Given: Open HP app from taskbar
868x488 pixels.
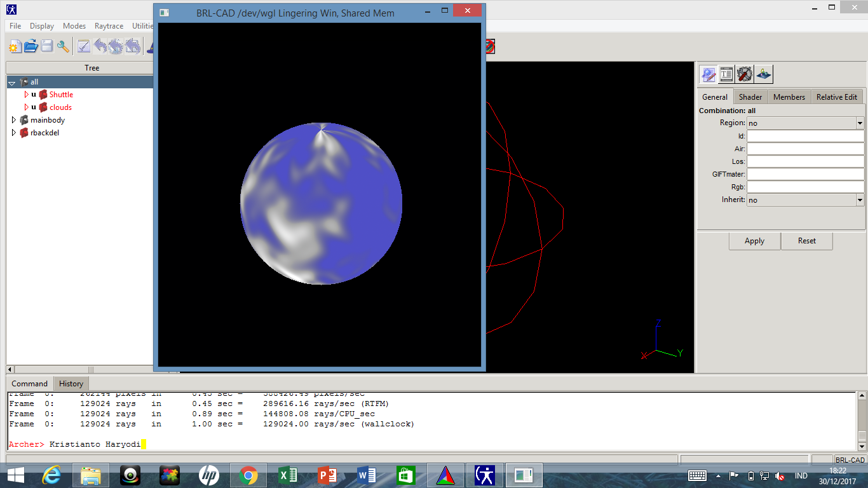Looking at the screenshot, I should pyautogui.click(x=209, y=475).
